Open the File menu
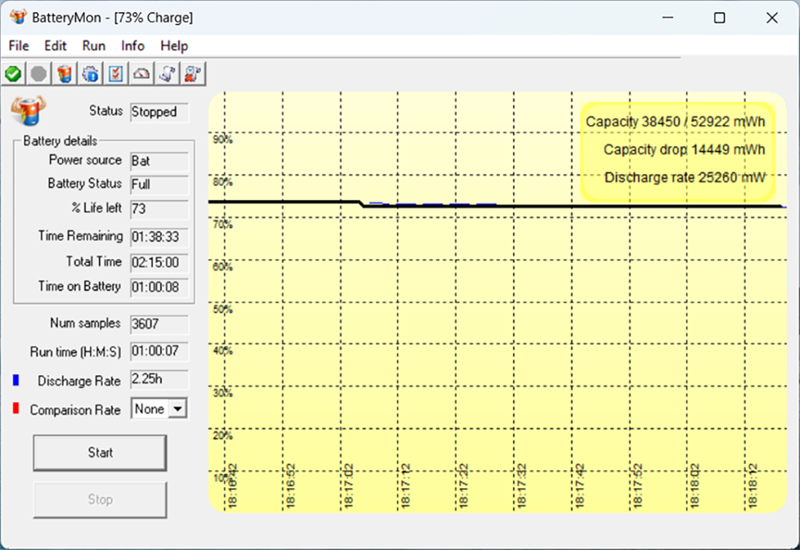 pos(19,46)
